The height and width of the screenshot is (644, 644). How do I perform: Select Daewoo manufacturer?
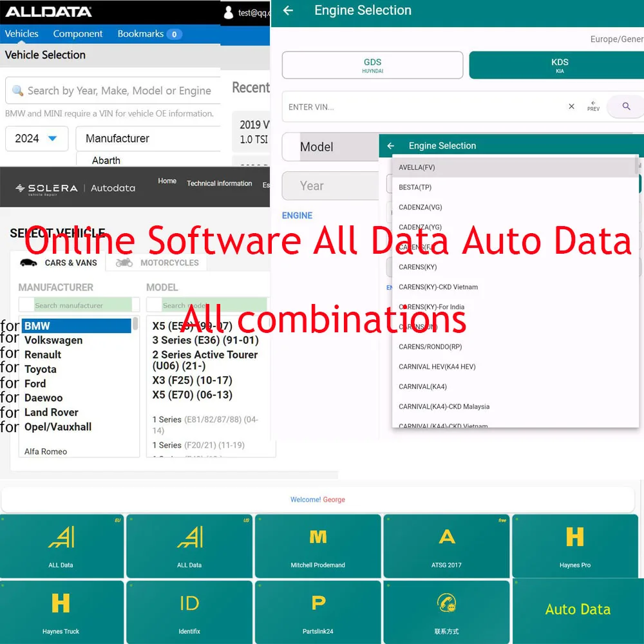point(44,397)
